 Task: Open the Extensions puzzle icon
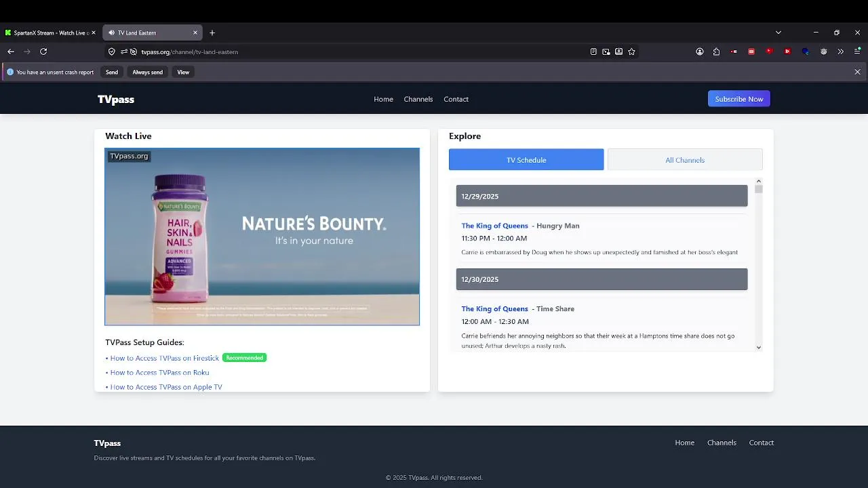tap(716, 52)
